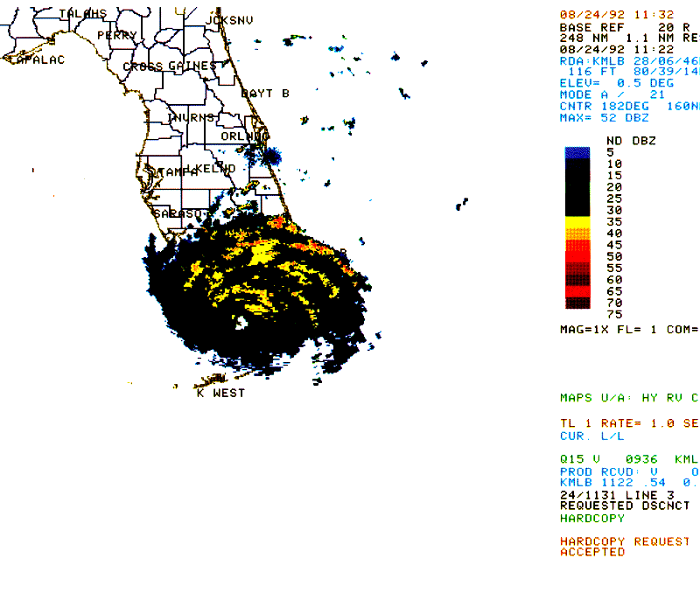The image size is (700, 600).
Task: Click the 'PERRY' map label
Action: 117,36
